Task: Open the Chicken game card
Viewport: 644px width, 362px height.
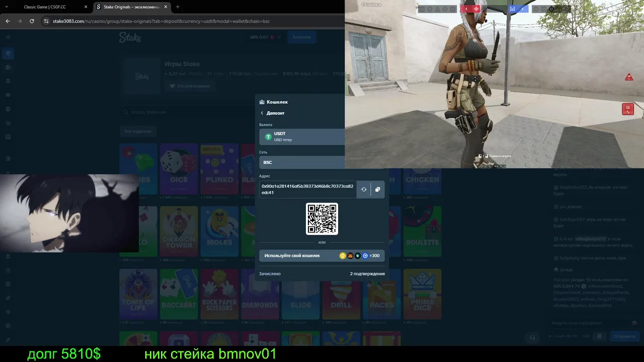Action: (x=422, y=181)
